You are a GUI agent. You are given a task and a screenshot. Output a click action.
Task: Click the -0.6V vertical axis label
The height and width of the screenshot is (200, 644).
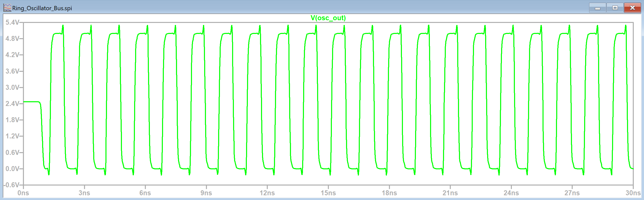click(x=11, y=185)
